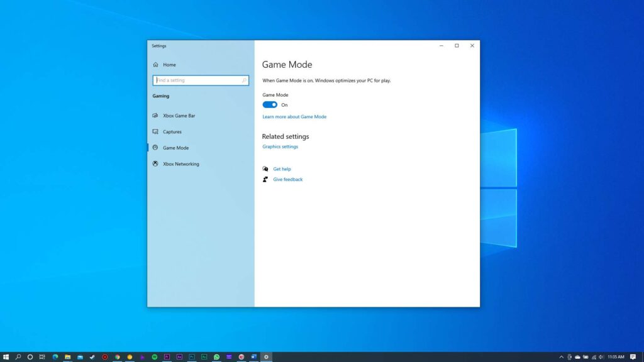
Task: Open the Graphics settings link
Action: pyautogui.click(x=280, y=146)
